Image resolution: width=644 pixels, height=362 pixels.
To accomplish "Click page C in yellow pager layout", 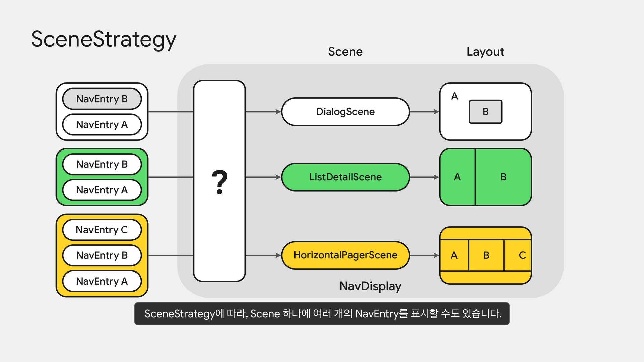I will [x=519, y=255].
